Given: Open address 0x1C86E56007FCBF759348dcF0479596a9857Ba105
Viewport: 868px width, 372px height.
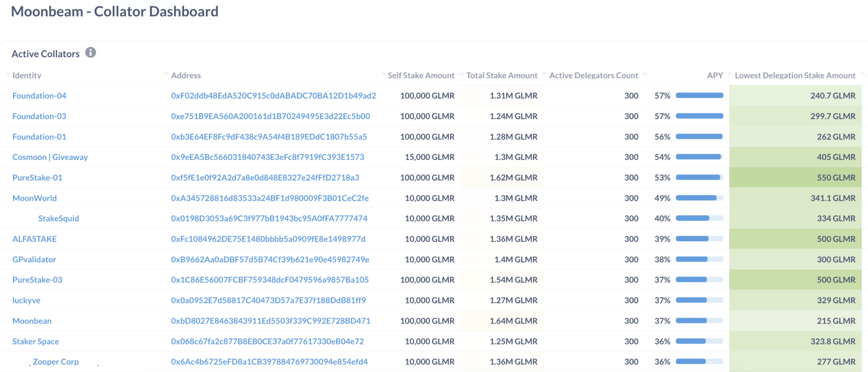Looking at the screenshot, I should pos(270,280).
